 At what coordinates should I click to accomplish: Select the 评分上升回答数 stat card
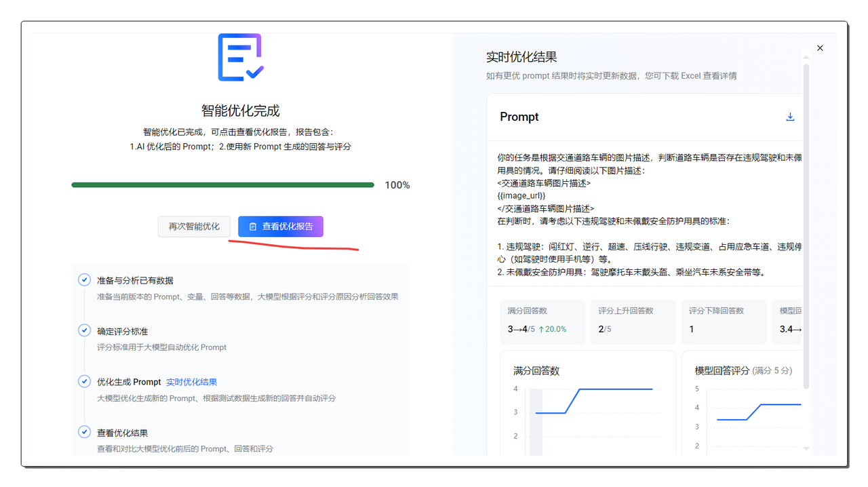pyautogui.click(x=632, y=320)
